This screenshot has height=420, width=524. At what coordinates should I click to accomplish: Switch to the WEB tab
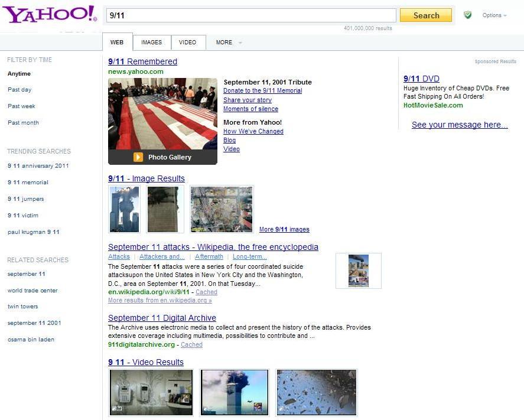[117, 42]
